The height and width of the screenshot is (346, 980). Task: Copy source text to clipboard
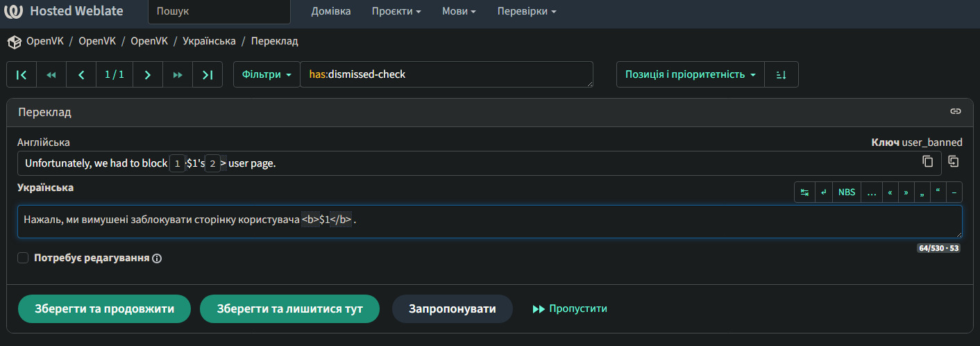(928, 162)
